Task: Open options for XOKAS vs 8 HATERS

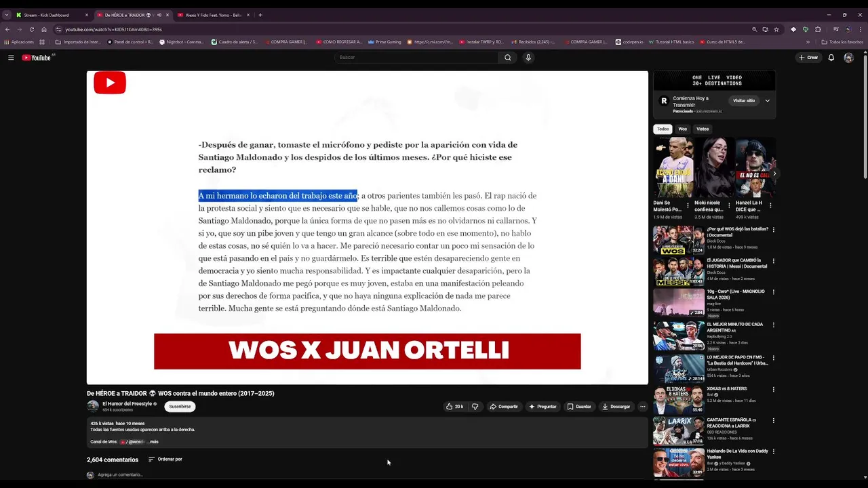Action: [773, 390]
